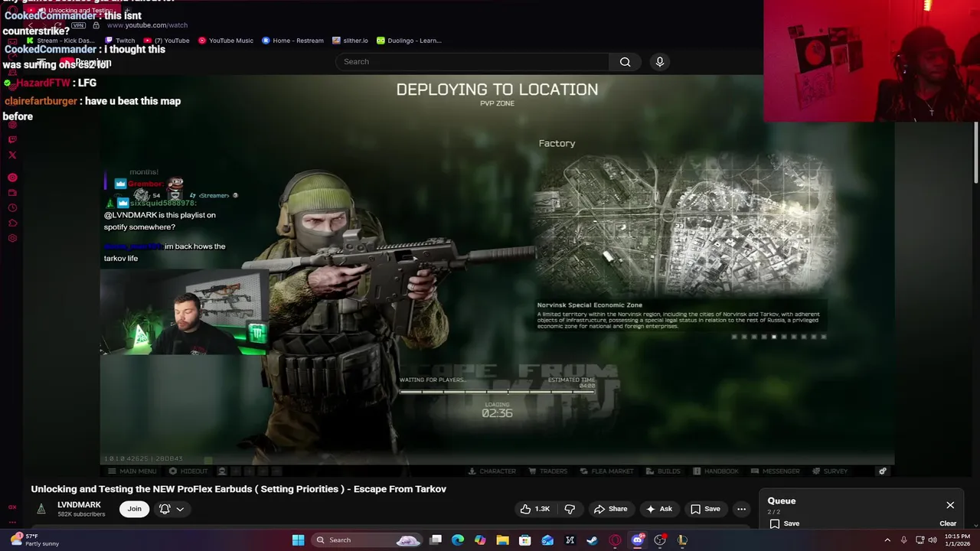
Task: Toggle the VPN badge in address bar
Action: [78, 25]
